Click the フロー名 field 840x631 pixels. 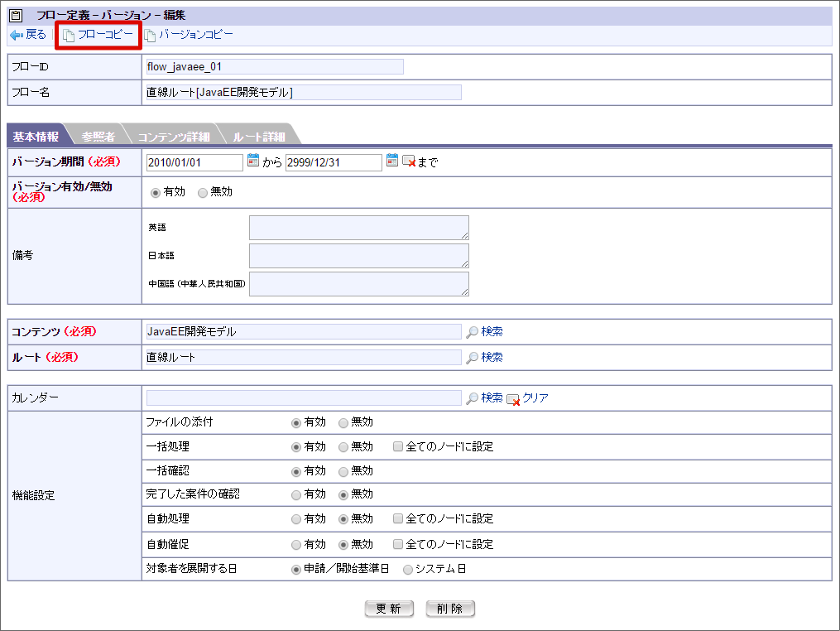(304, 92)
